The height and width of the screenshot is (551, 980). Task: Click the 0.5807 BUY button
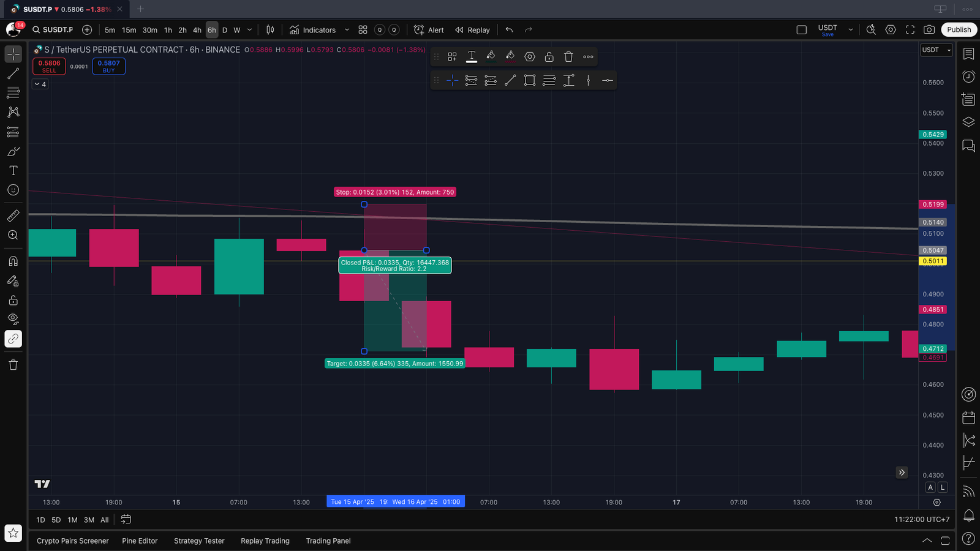[x=108, y=66]
